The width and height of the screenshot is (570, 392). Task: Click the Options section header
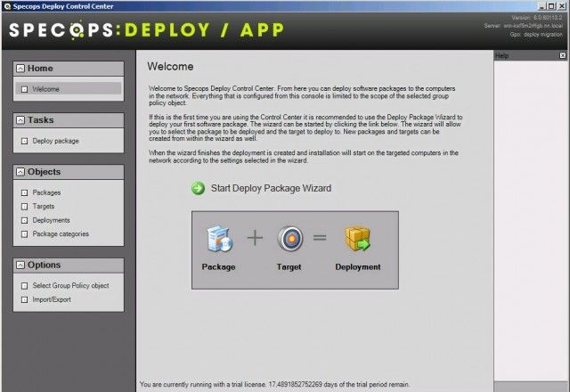pos(69,265)
